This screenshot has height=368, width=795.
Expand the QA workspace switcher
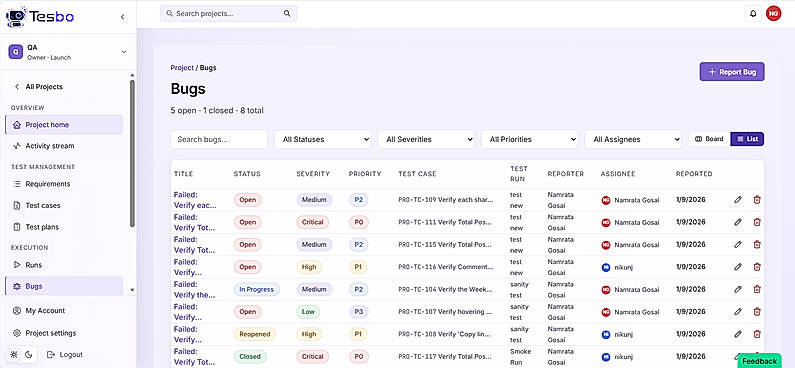pos(68,52)
